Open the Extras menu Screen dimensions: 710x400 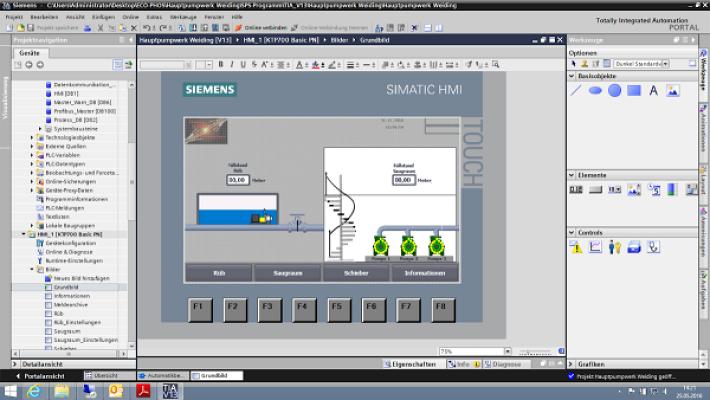154,17
